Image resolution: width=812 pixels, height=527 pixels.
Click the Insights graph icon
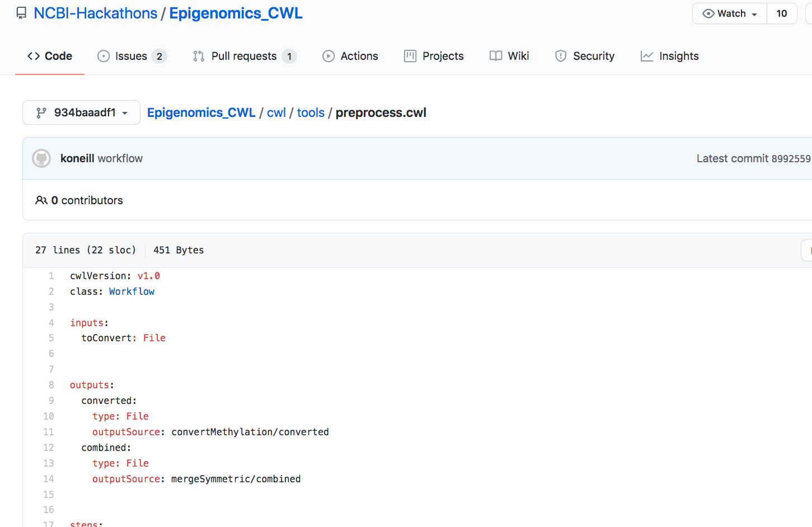pyautogui.click(x=647, y=56)
